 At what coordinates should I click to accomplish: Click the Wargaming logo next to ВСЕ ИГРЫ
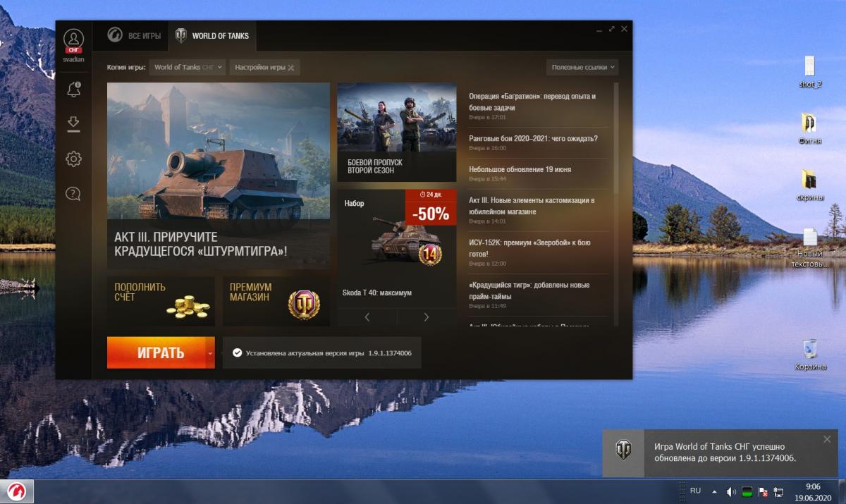114,35
